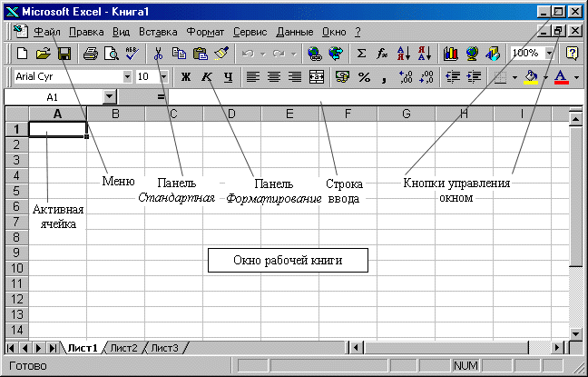Apply yellow fill color bucket

(532, 77)
